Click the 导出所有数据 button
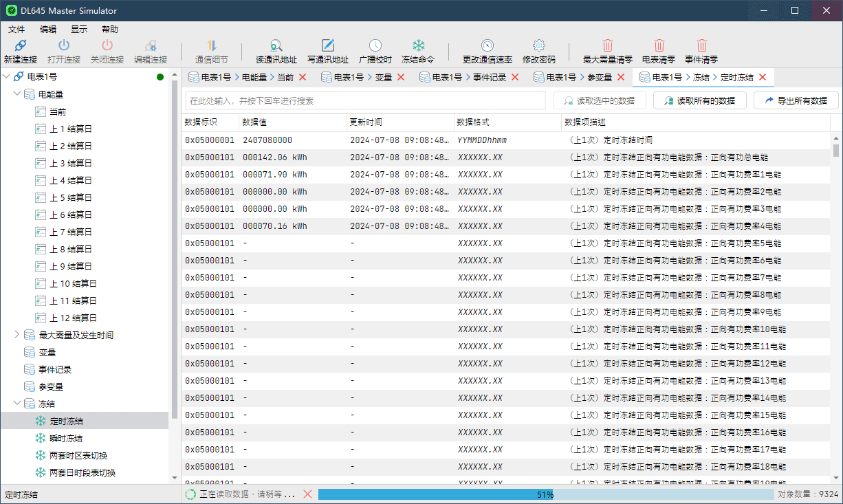The width and height of the screenshot is (843, 504). pyautogui.click(x=796, y=100)
